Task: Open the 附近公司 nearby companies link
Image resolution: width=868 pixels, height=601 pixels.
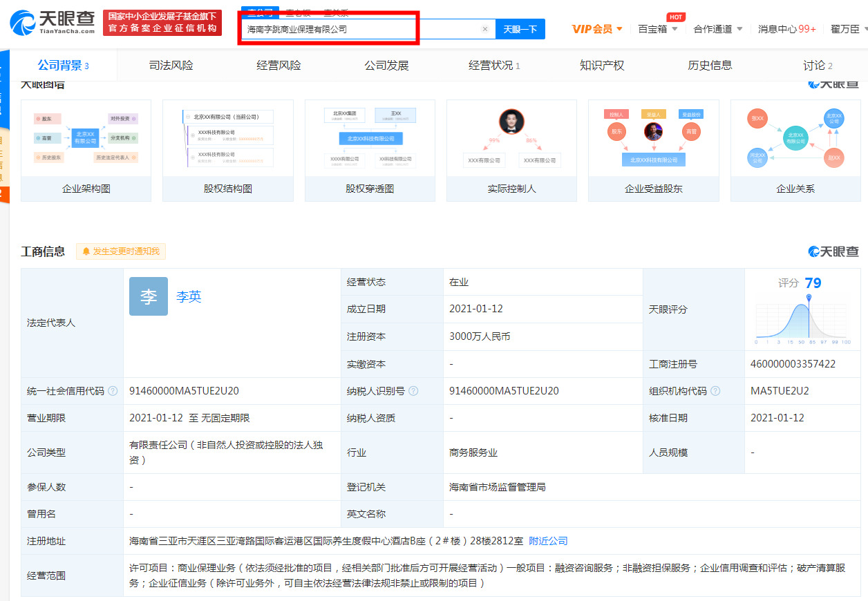Action: [x=548, y=541]
